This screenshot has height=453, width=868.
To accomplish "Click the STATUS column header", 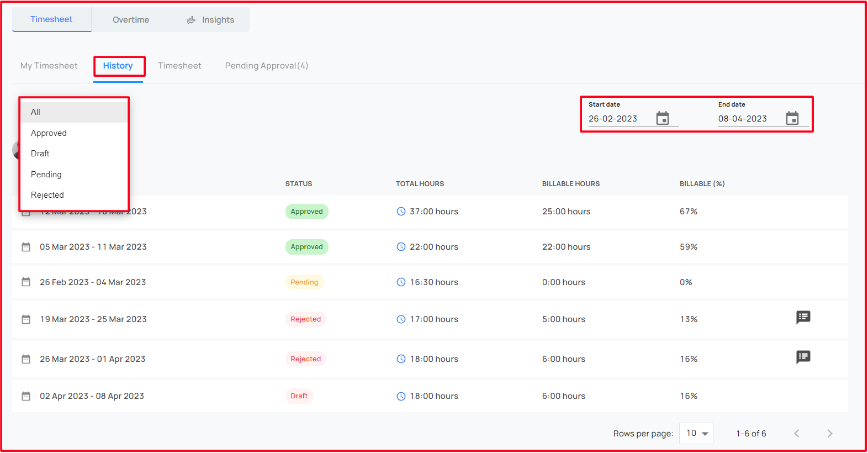I will coord(299,184).
